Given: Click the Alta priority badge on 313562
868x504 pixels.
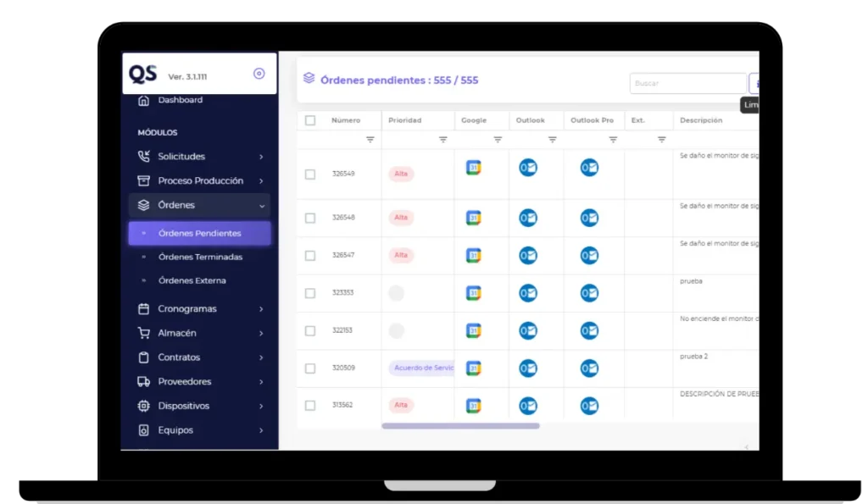Looking at the screenshot, I should pos(401,405).
